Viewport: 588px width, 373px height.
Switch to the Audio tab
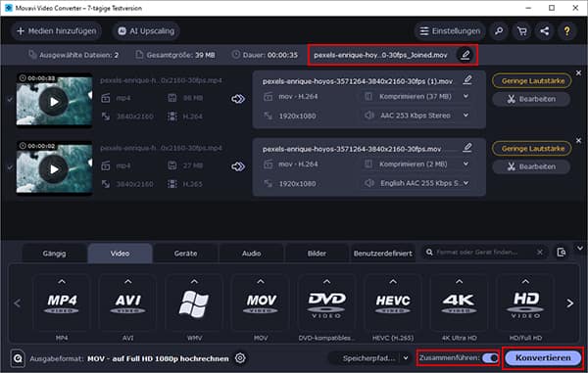[x=251, y=254]
